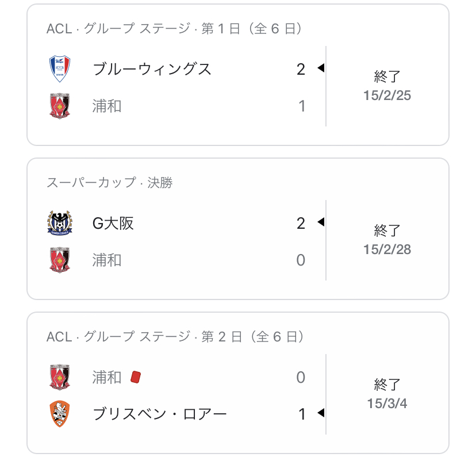Click the 15/2/28 match date

point(387,250)
